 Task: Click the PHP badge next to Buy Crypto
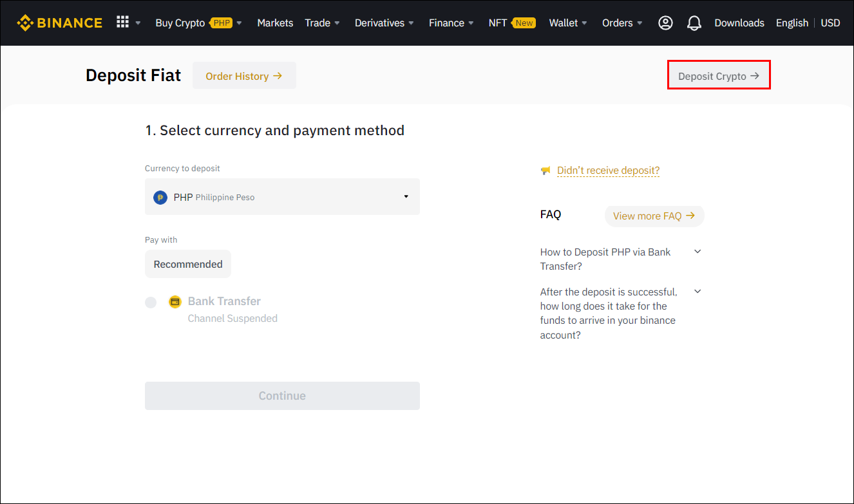(x=220, y=22)
